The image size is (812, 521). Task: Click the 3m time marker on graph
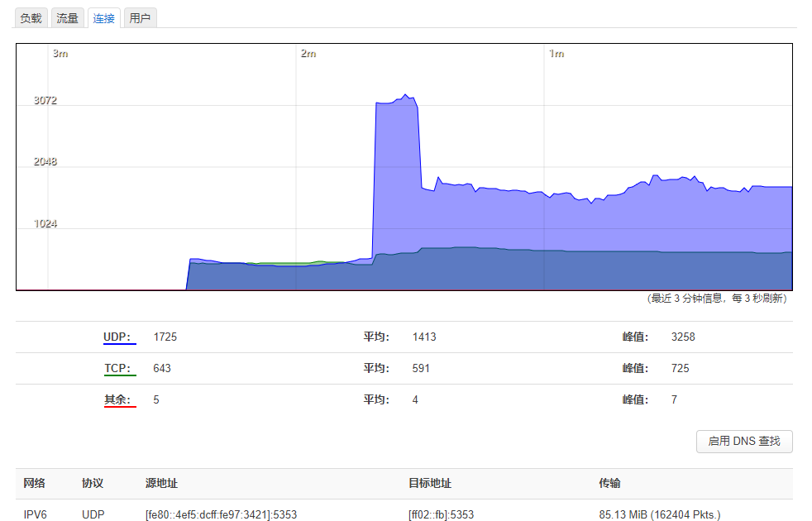tap(60, 54)
